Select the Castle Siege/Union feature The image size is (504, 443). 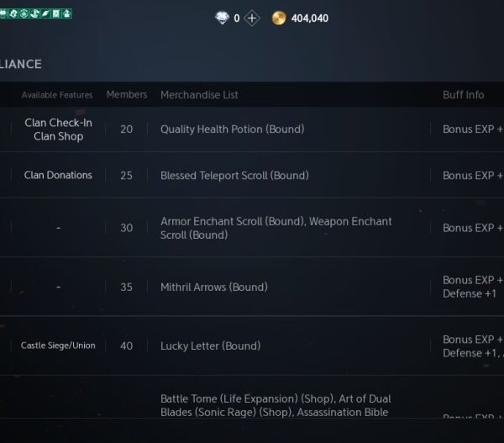pyautogui.click(x=58, y=345)
